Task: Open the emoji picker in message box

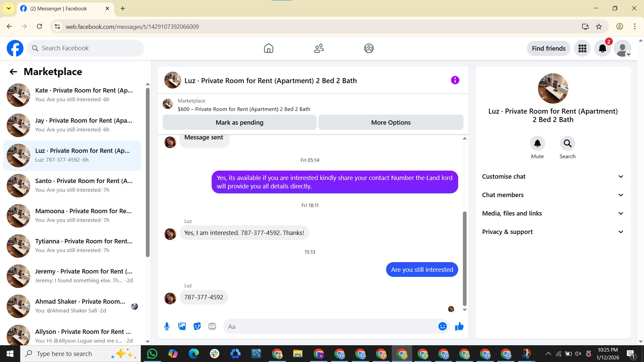Action: pyautogui.click(x=442, y=326)
